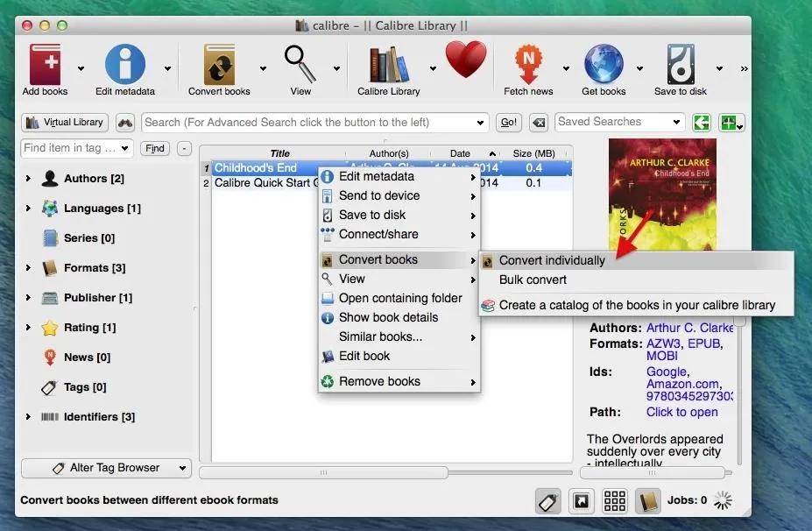The height and width of the screenshot is (531, 812).
Task: Open the Get books globe icon
Action: click(604, 64)
